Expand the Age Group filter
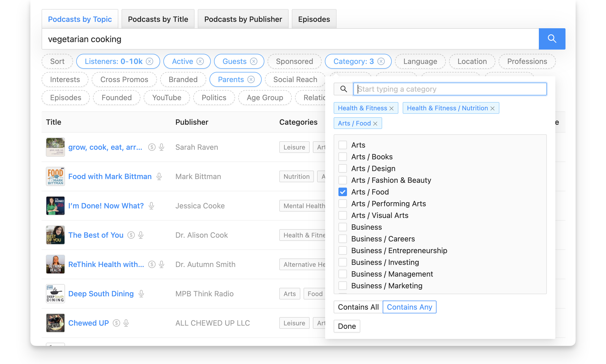The width and height of the screenshot is (606, 364). [x=265, y=98]
